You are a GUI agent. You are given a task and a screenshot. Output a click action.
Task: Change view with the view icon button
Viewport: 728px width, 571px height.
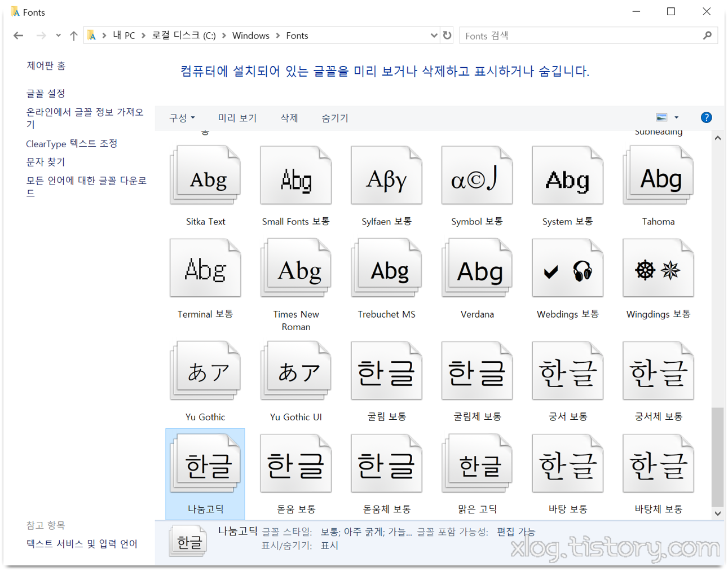tap(661, 117)
